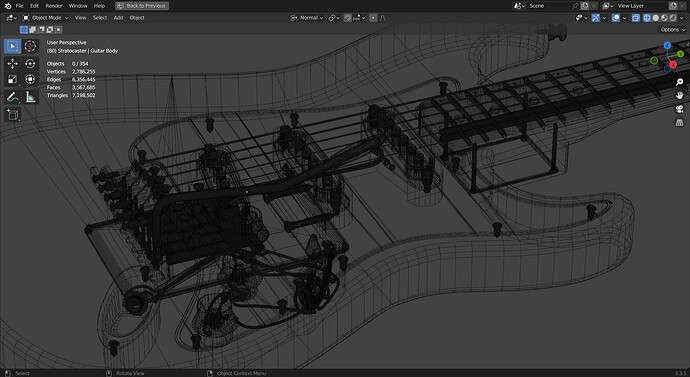The height and width of the screenshot is (377, 690).
Task: Open the Scene browse dropdown icon
Action: click(x=520, y=6)
